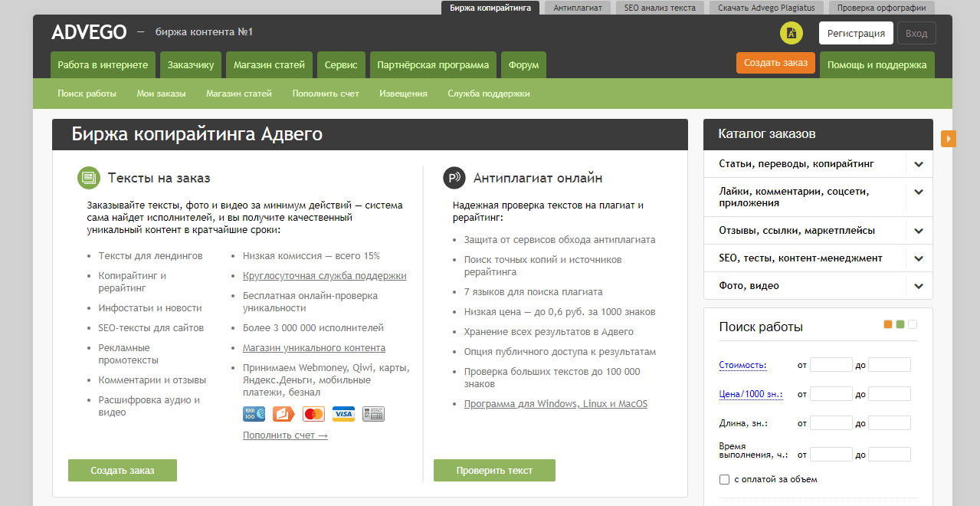Select the green square in Поиск работы
Image resolution: width=980 pixels, height=506 pixels.
[900, 324]
